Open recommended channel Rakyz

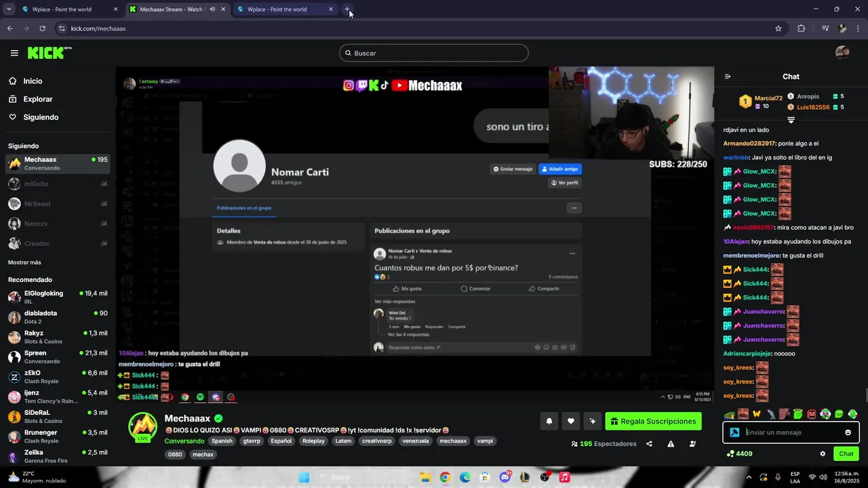tap(58, 337)
